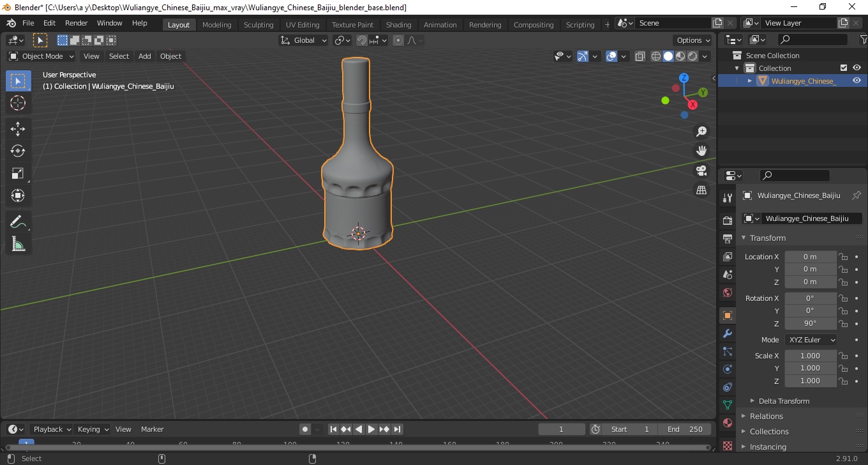Click the pan hand icon in viewport

(x=701, y=151)
